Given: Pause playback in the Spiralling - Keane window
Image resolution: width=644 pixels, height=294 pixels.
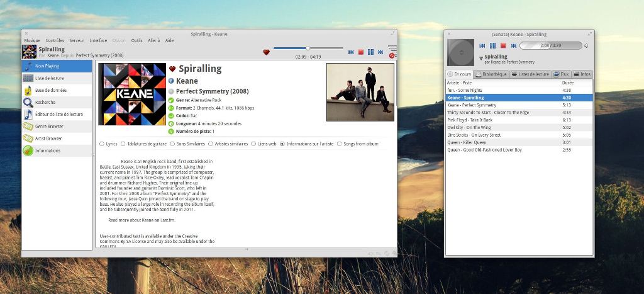Looking at the screenshot, I should [x=371, y=52].
